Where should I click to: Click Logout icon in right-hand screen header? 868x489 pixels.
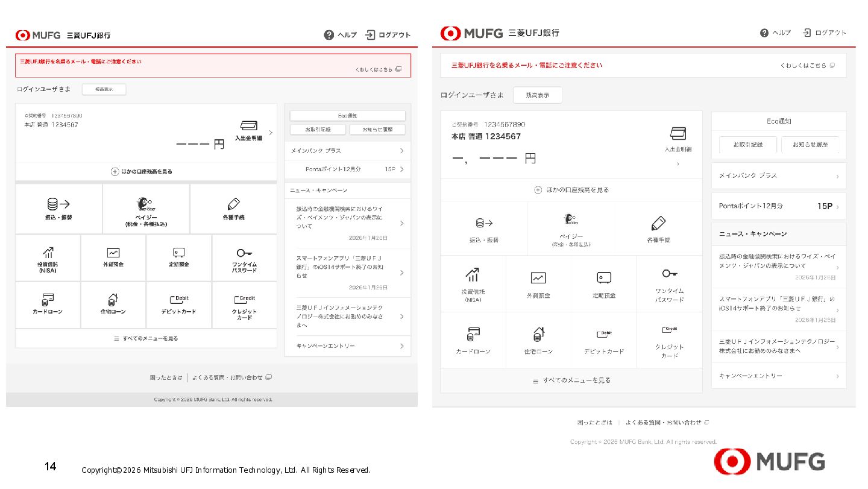tap(807, 33)
